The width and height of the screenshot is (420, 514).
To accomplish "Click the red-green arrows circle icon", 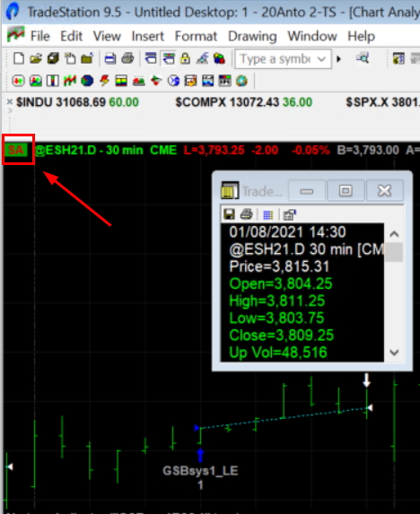I will tap(18, 81).
